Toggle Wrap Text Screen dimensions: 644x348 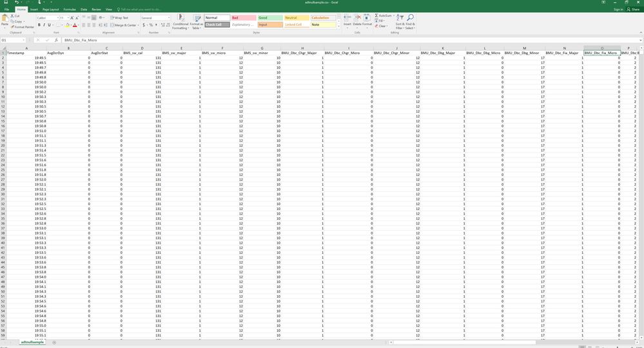pyautogui.click(x=119, y=18)
